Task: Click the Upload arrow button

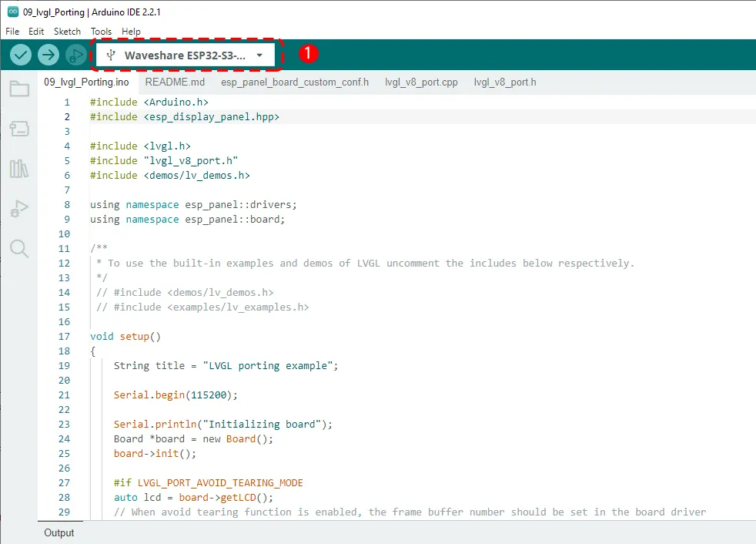Action: (49, 55)
